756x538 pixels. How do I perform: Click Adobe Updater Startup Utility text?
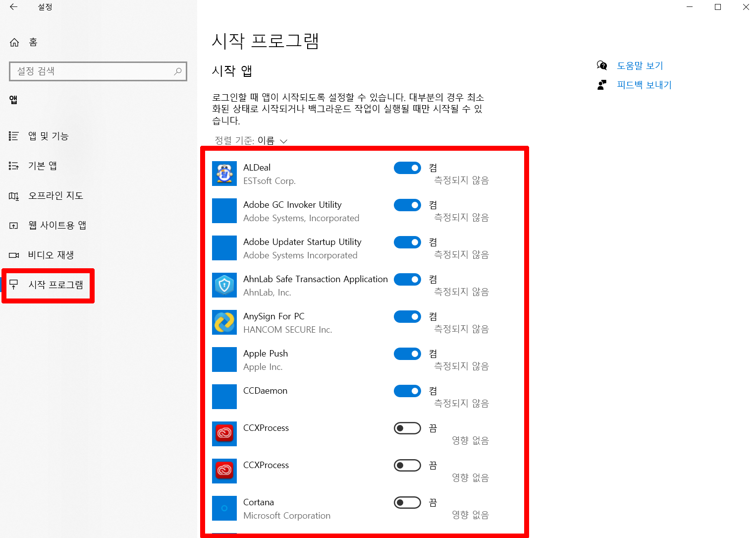302,242
